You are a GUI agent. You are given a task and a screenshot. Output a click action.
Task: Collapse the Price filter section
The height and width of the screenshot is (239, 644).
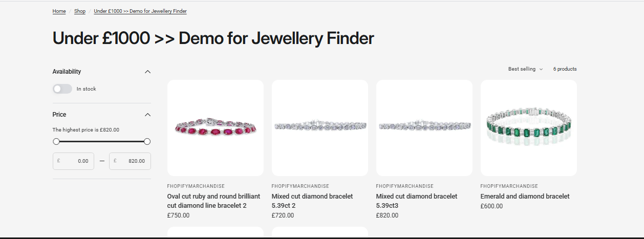coord(147,115)
